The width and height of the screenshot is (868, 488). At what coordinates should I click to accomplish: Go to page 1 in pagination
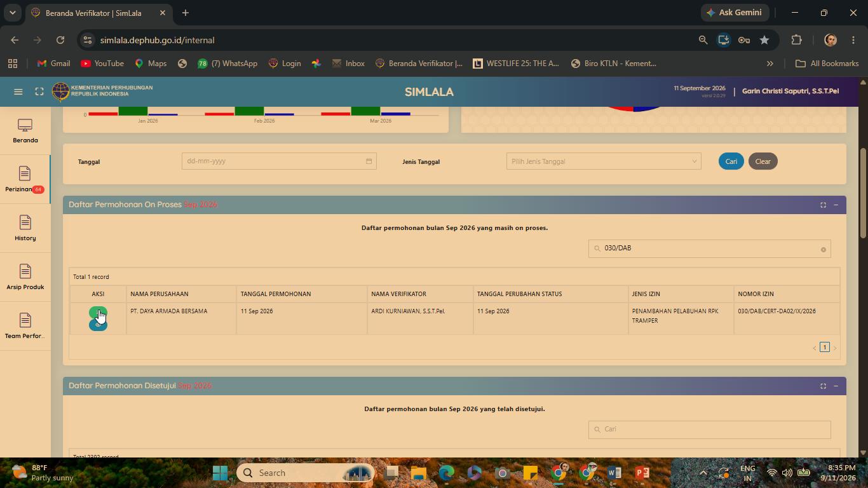tap(825, 347)
